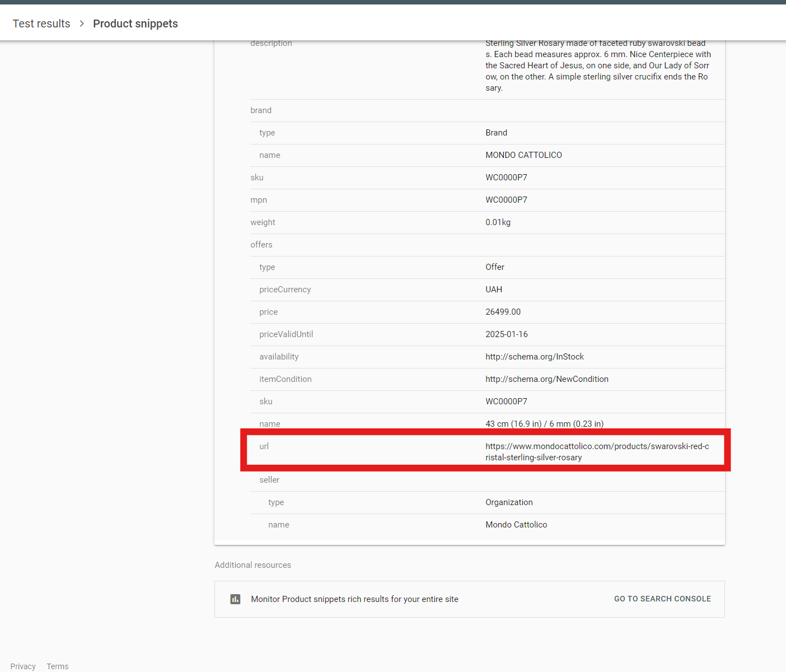786x672 pixels.
Task: Click the weight property label
Action: (x=263, y=222)
